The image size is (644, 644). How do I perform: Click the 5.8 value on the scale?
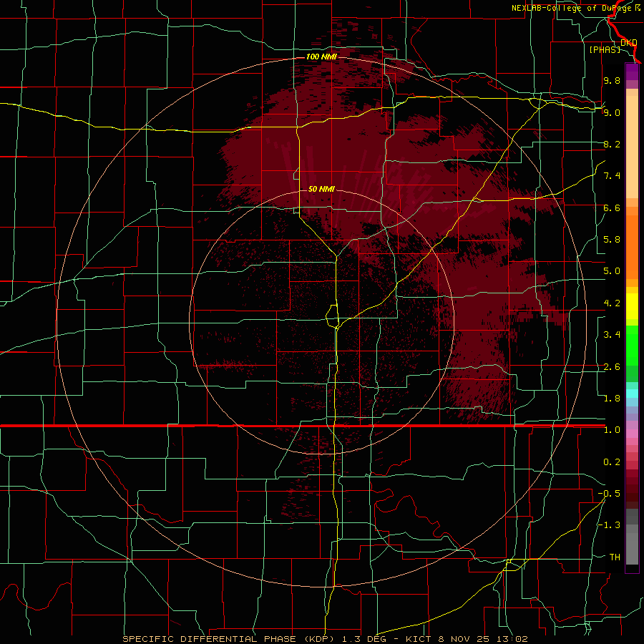612,239
